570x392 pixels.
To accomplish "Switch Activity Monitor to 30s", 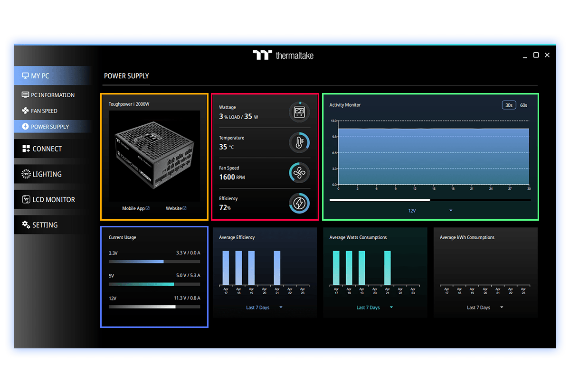I will click(509, 105).
